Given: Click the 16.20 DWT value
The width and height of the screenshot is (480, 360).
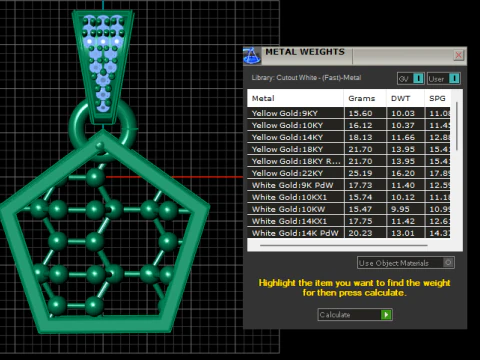Looking at the screenshot, I should click(x=403, y=173).
